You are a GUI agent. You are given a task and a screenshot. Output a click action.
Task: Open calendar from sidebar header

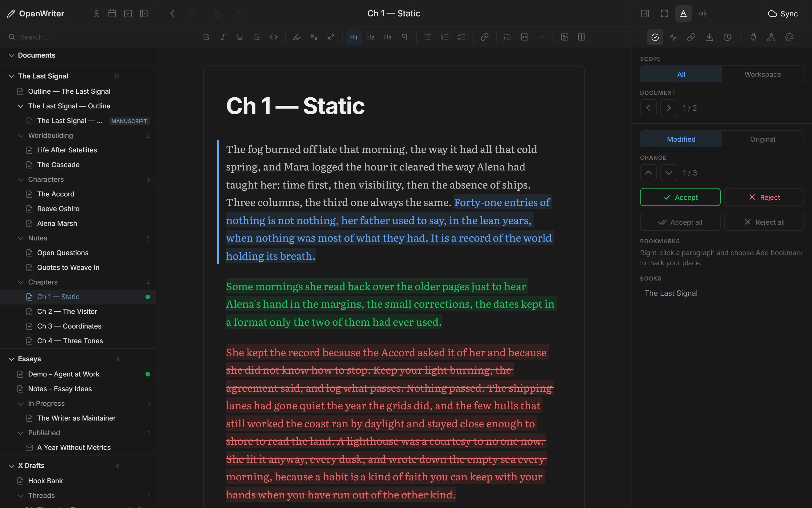[x=112, y=14]
